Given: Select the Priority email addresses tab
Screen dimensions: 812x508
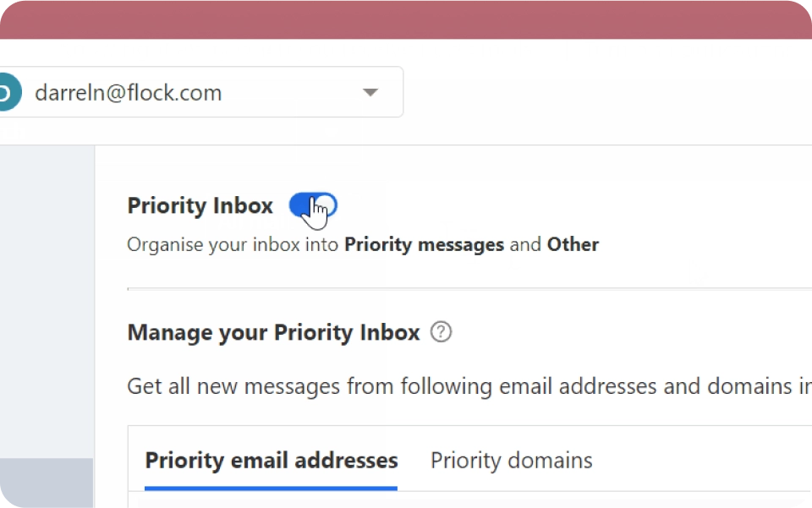Looking at the screenshot, I should pyautogui.click(x=271, y=461).
